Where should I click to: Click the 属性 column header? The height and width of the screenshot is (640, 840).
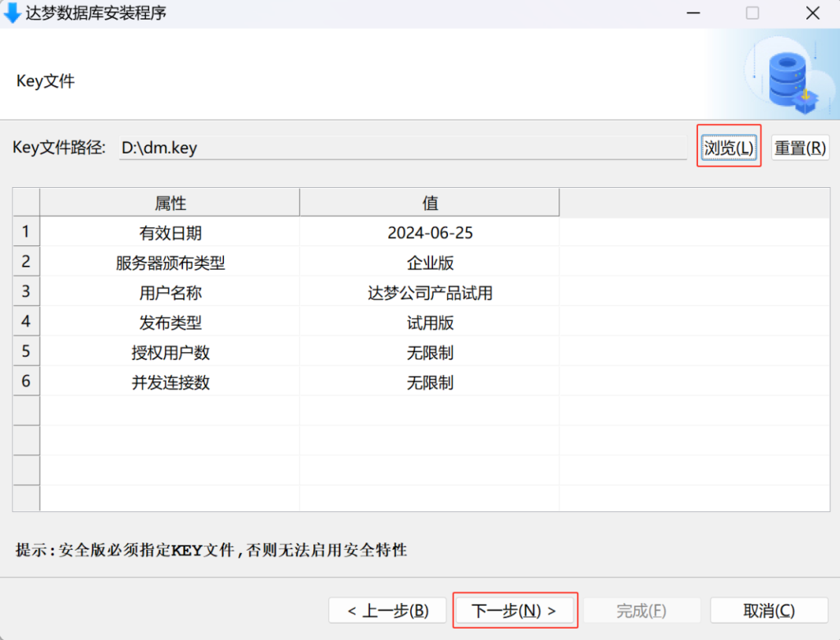tap(170, 203)
